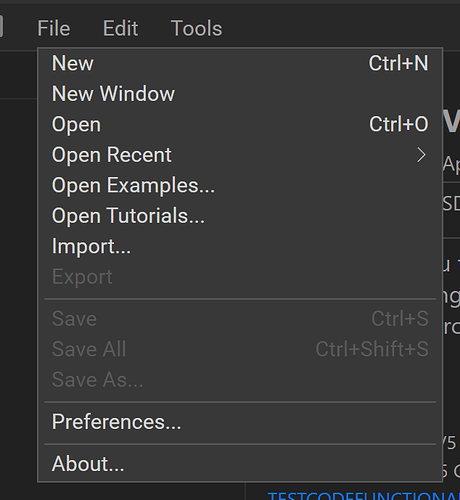Open Preferences... from the File menu
Viewport: 460px width, 500px height.
coord(240,422)
